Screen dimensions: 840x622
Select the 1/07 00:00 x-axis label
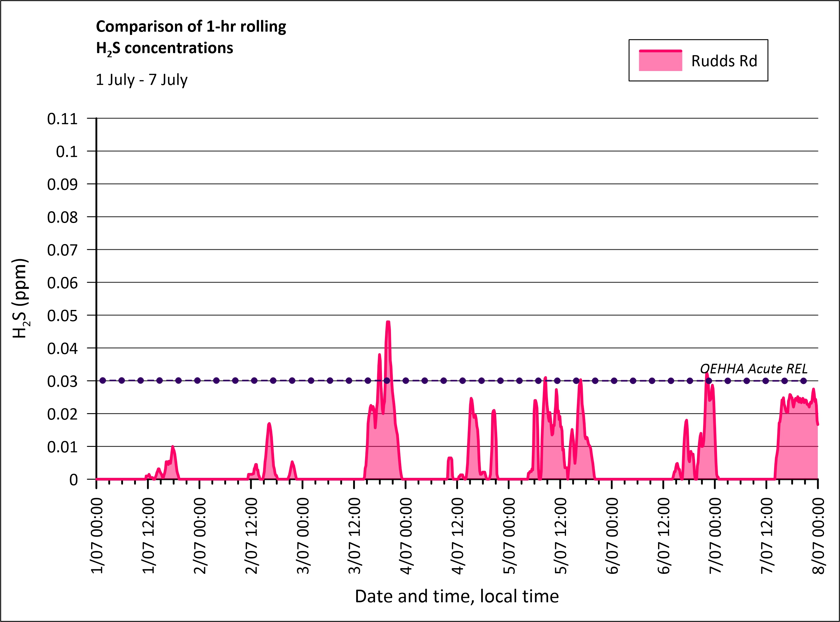pyautogui.click(x=97, y=536)
